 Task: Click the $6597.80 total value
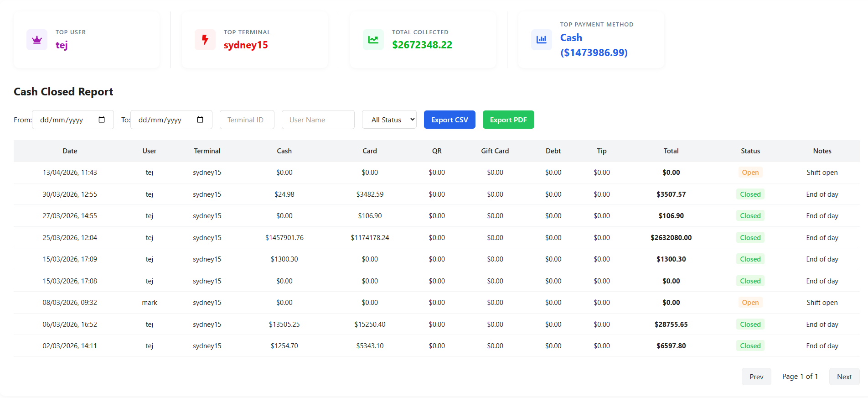click(x=671, y=346)
